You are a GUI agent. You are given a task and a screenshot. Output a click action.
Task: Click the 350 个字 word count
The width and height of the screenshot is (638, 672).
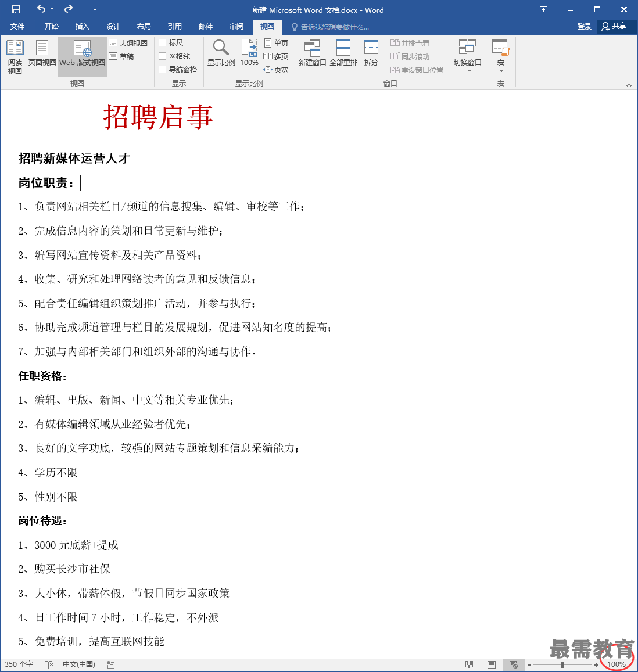click(19, 664)
